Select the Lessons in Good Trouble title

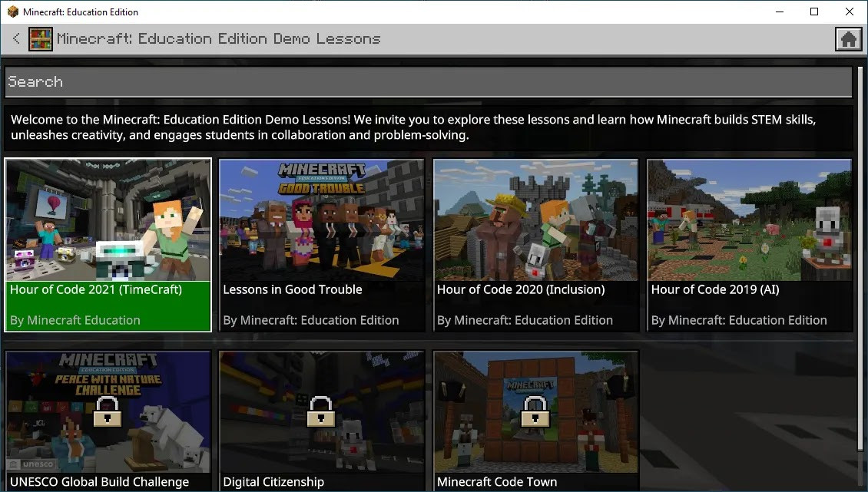pyautogui.click(x=293, y=290)
